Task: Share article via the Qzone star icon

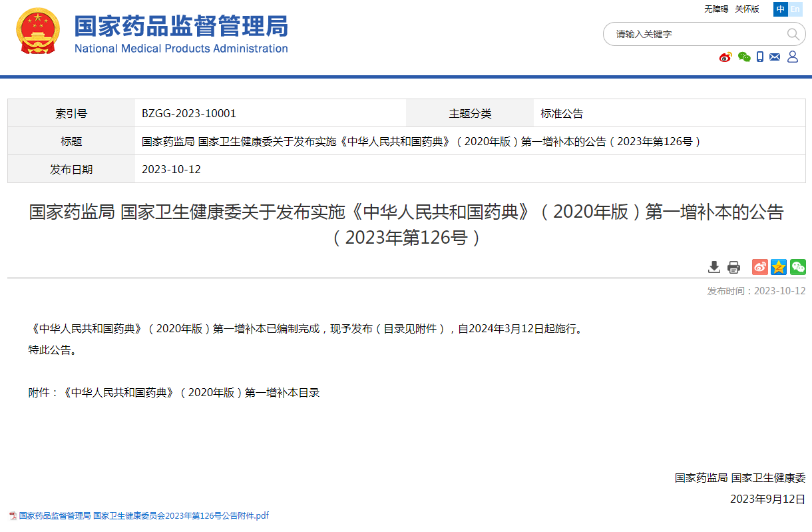Action: pos(779,267)
